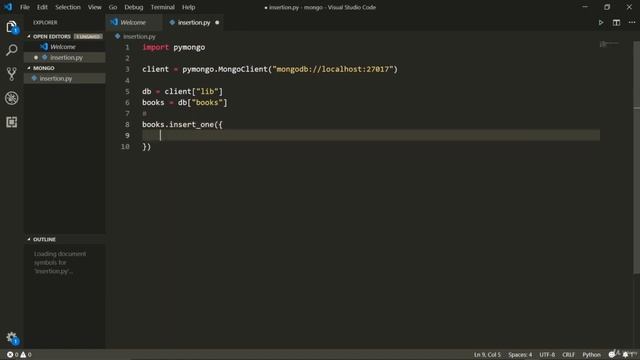Click the errors count status icon
The image size is (640, 360).
pyautogui.click(x=12, y=355)
